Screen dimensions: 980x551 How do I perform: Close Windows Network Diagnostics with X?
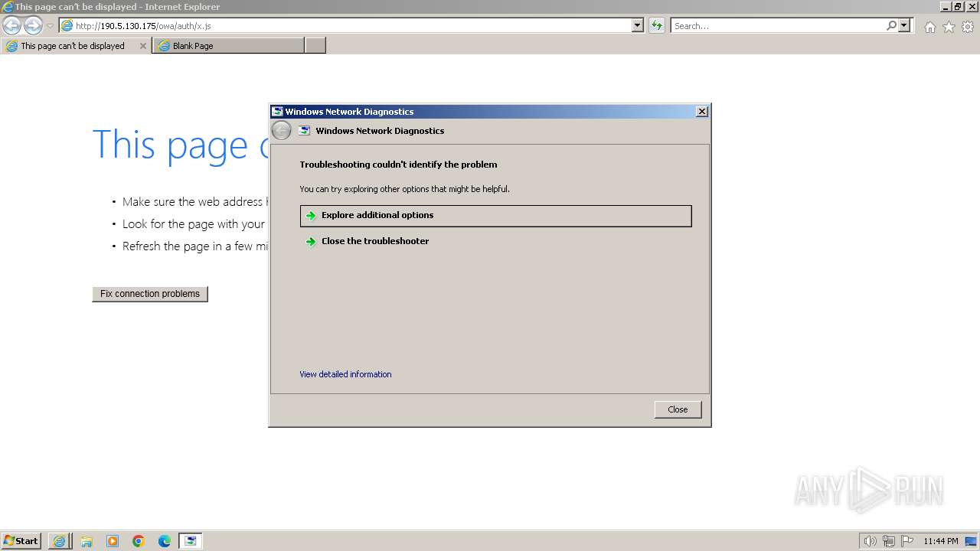(701, 112)
